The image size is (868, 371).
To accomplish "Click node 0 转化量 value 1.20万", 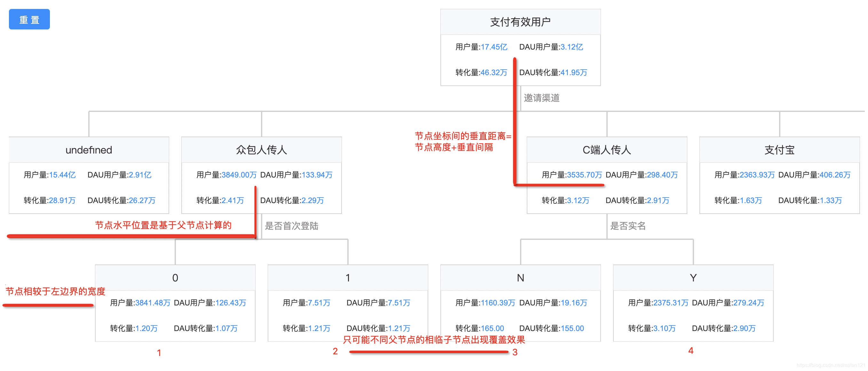I will (x=146, y=328).
